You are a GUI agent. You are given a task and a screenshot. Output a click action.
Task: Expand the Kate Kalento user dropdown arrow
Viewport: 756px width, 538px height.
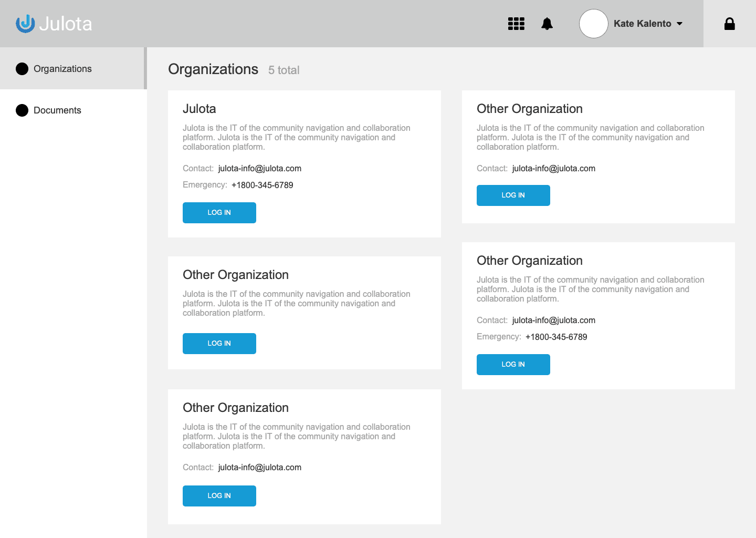tap(679, 24)
